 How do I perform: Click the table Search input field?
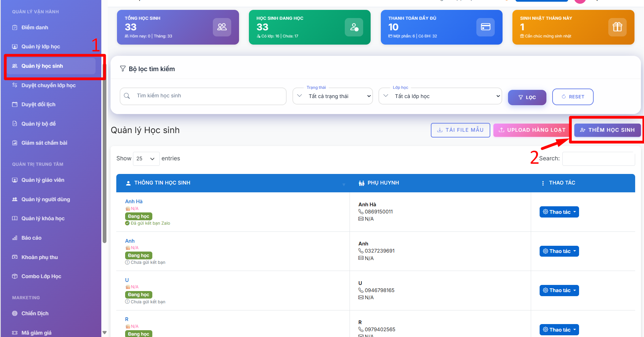click(598, 159)
